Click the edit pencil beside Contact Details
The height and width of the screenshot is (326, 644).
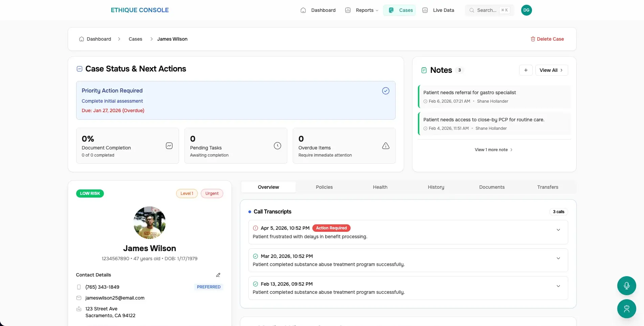(x=218, y=275)
